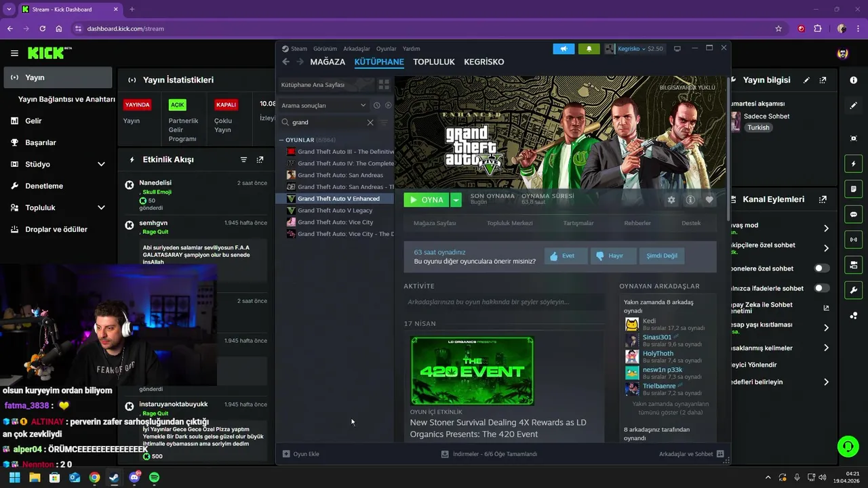
Task: Open Yardım menu in Steam
Action: click(x=412, y=49)
